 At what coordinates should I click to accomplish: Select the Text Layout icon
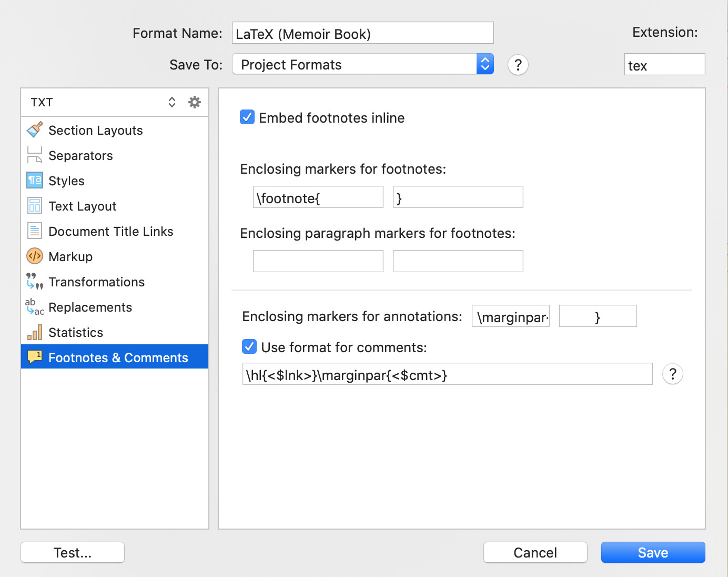(x=34, y=206)
